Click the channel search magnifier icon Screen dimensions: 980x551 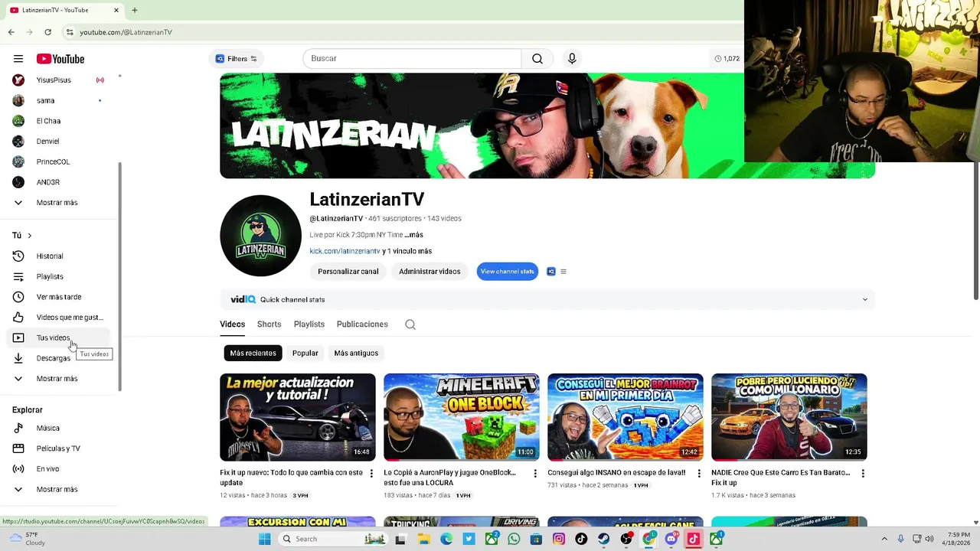(410, 324)
